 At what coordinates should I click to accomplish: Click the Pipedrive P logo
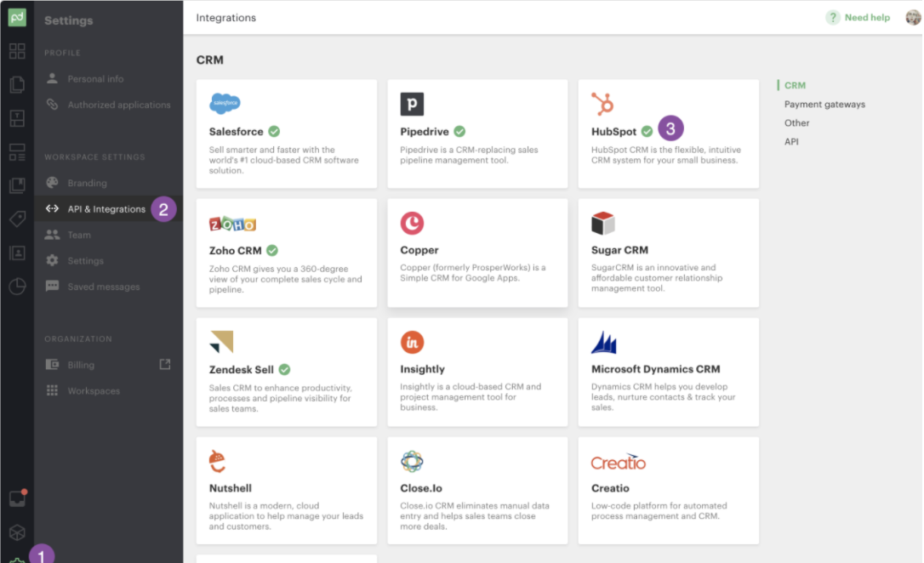412,104
